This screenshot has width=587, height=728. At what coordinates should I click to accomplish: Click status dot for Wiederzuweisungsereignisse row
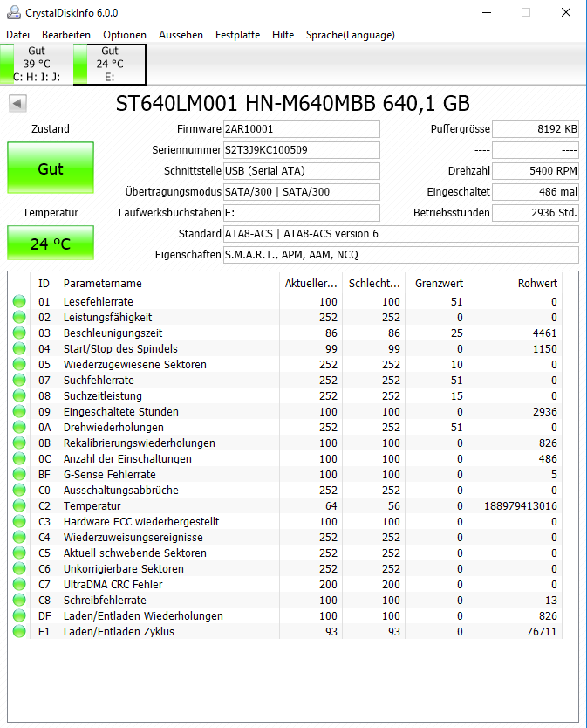pos(19,537)
